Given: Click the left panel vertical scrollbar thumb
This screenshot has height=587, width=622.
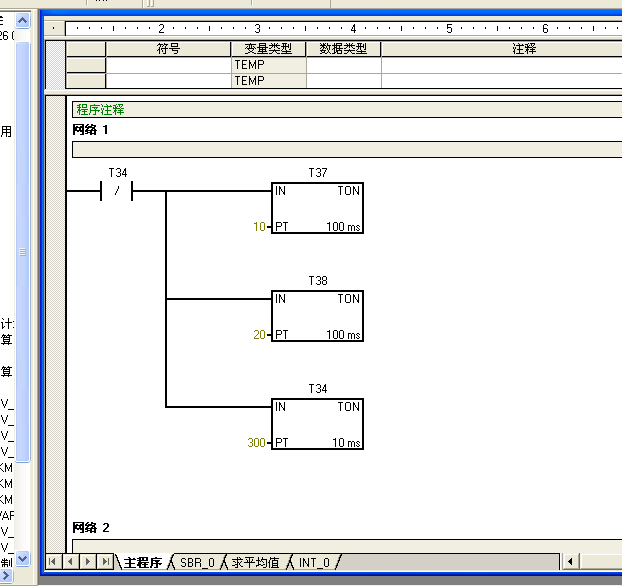Looking at the screenshot, I should [x=23, y=251].
